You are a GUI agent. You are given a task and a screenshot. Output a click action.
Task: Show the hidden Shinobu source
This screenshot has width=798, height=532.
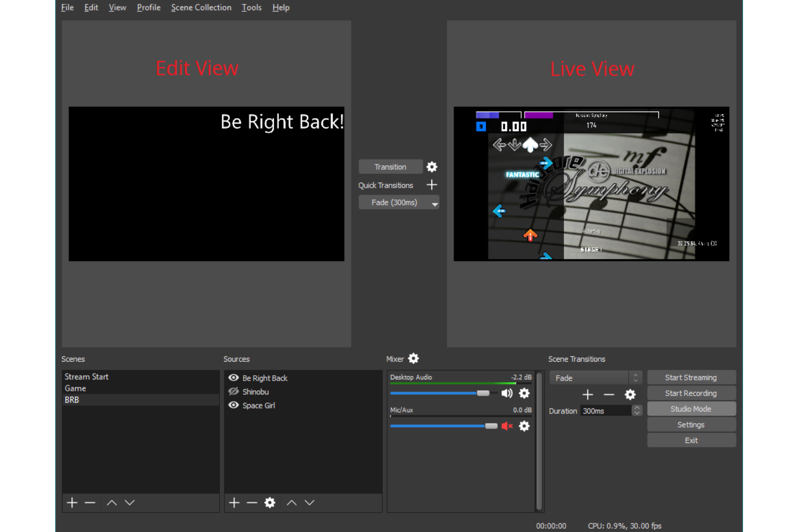(x=233, y=391)
